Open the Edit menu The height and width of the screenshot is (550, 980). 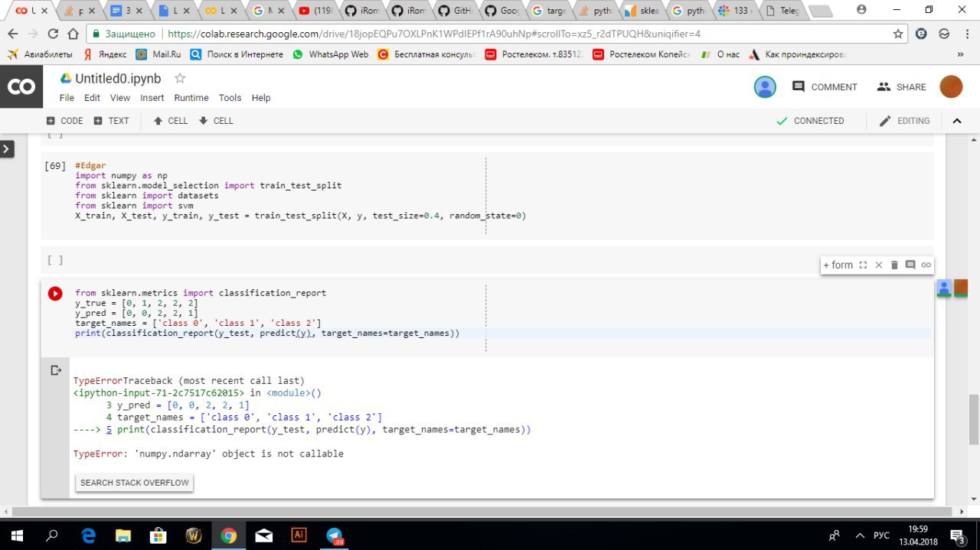pos(92,98)
